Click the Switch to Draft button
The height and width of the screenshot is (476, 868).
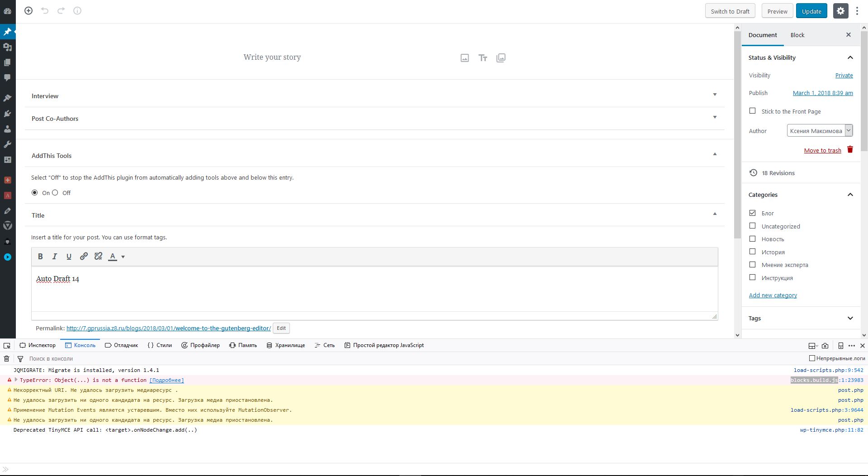[x=730, y=11]
